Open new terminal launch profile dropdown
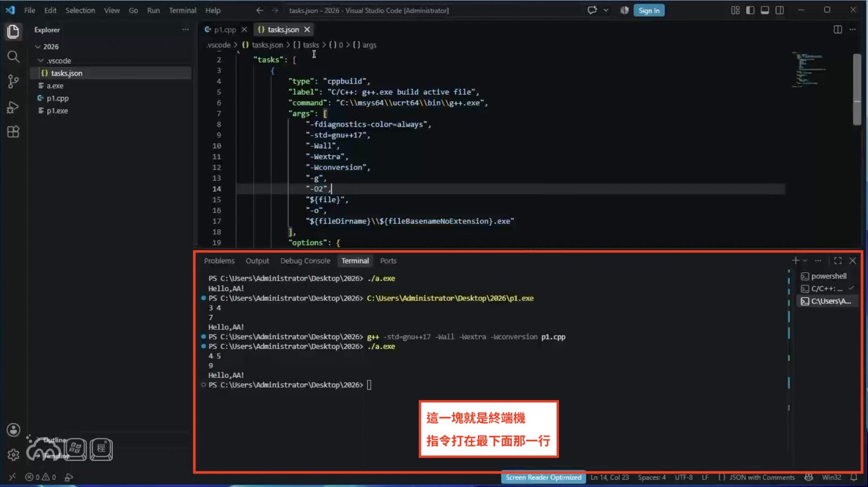This screenshot has height=487, width=868. pyautogui.click(x=805, y=261)
